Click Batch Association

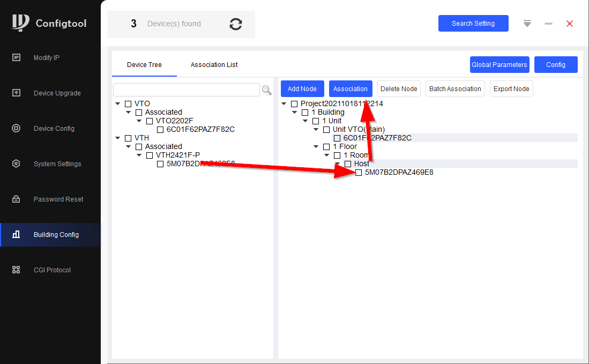(455, 88)
